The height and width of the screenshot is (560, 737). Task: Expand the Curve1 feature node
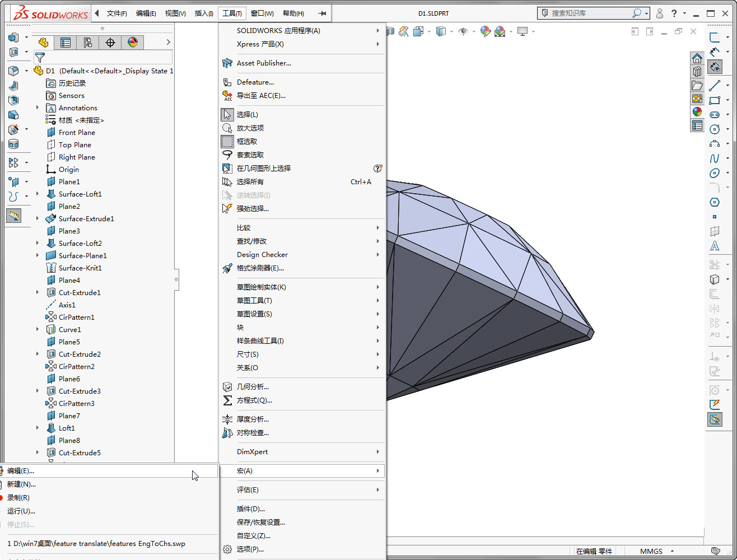click(38, 329)
